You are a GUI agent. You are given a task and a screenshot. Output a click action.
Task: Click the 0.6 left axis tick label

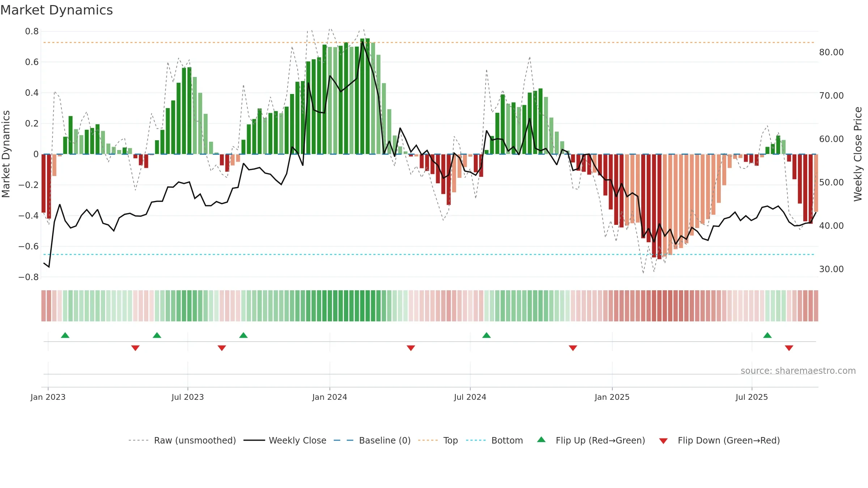pos(32,62)
